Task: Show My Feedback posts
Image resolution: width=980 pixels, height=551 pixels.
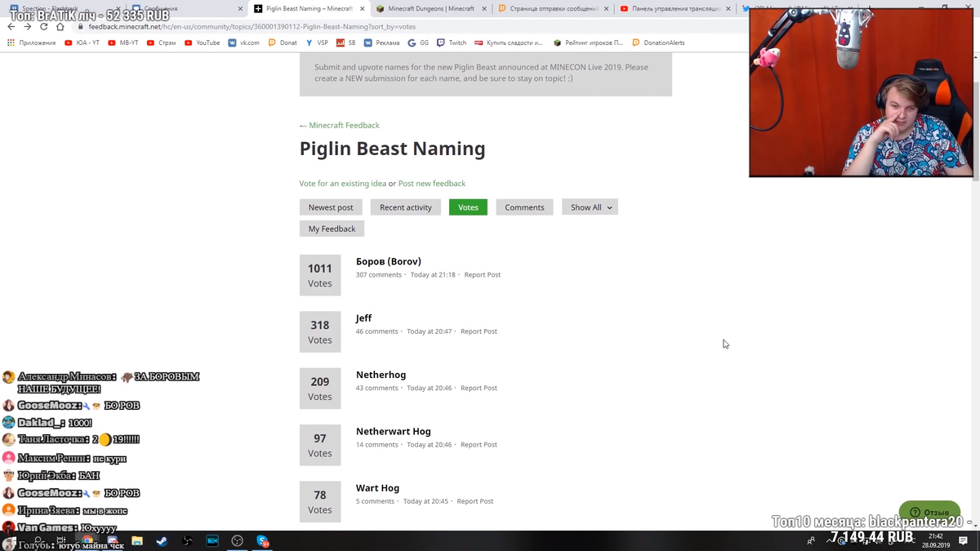Action: [332, 229]
